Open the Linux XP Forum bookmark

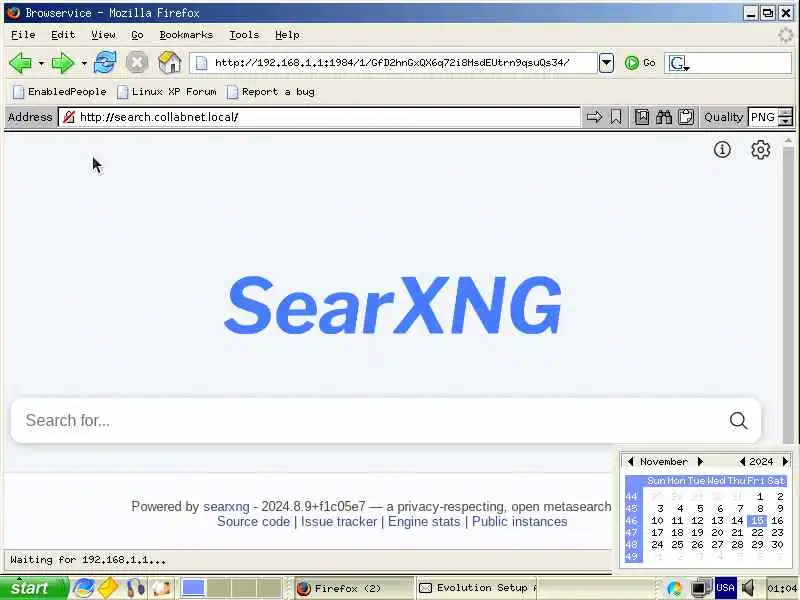pos(167,92)
